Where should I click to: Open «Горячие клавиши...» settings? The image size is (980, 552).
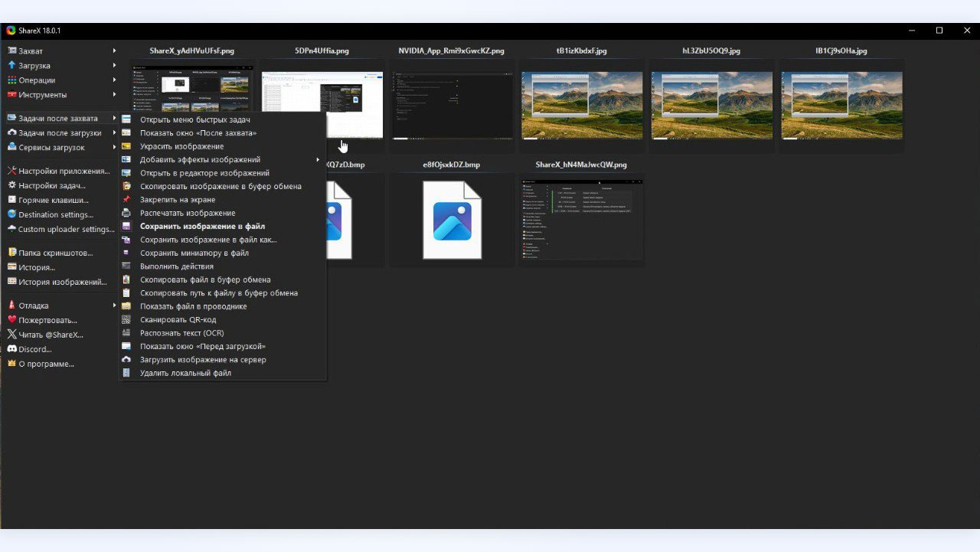(53, 201)
